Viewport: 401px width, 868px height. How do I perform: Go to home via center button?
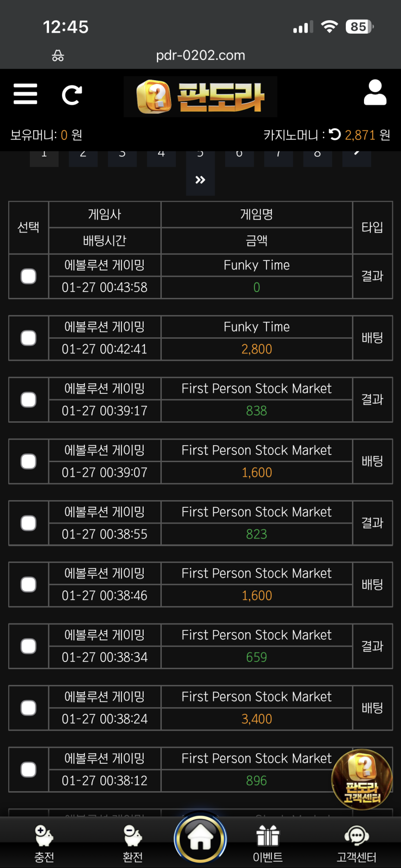200,839
